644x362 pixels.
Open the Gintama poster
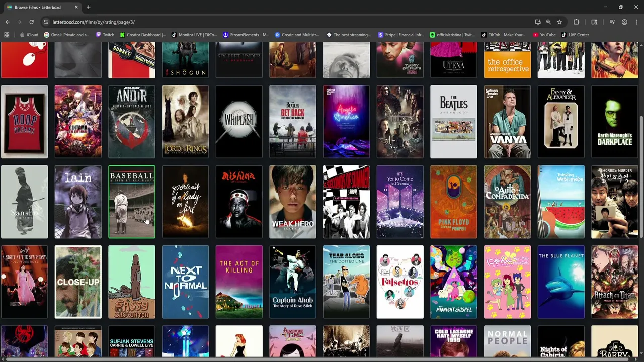(x=78, y=122)
